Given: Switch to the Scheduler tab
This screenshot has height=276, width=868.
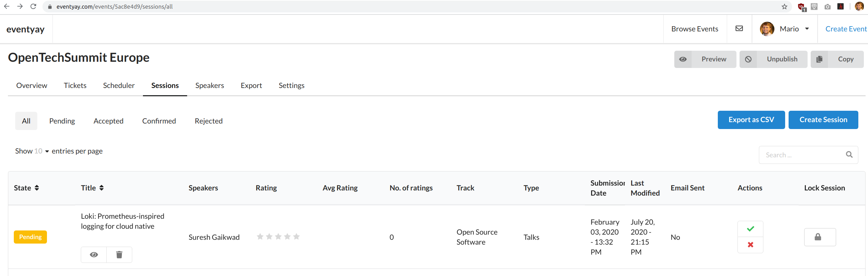Looking at the screenshot, I should point(119,86).
